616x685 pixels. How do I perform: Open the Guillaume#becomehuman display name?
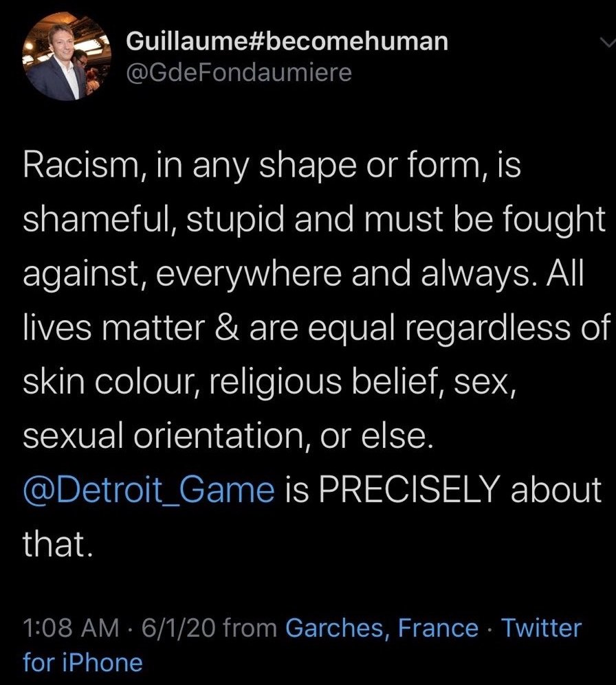pos(287,42)
